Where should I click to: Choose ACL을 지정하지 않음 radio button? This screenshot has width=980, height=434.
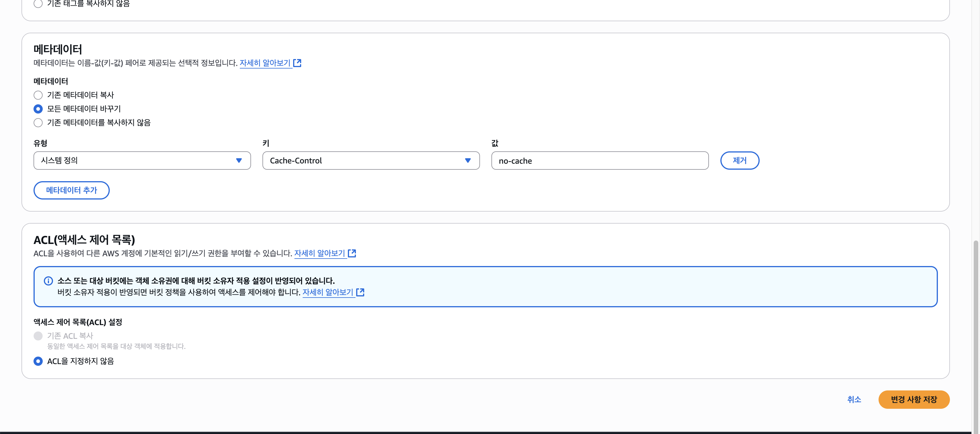pos(38,361)
